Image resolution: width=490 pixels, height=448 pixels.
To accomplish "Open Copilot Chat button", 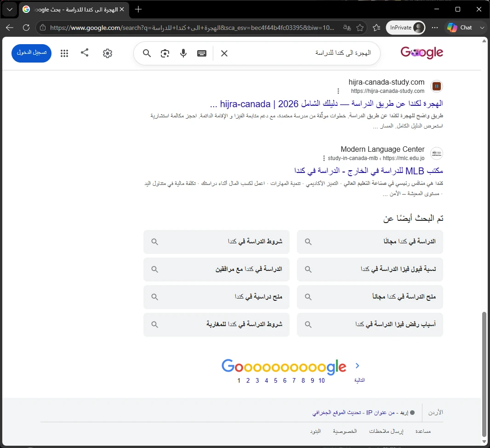I will (460, 28).
